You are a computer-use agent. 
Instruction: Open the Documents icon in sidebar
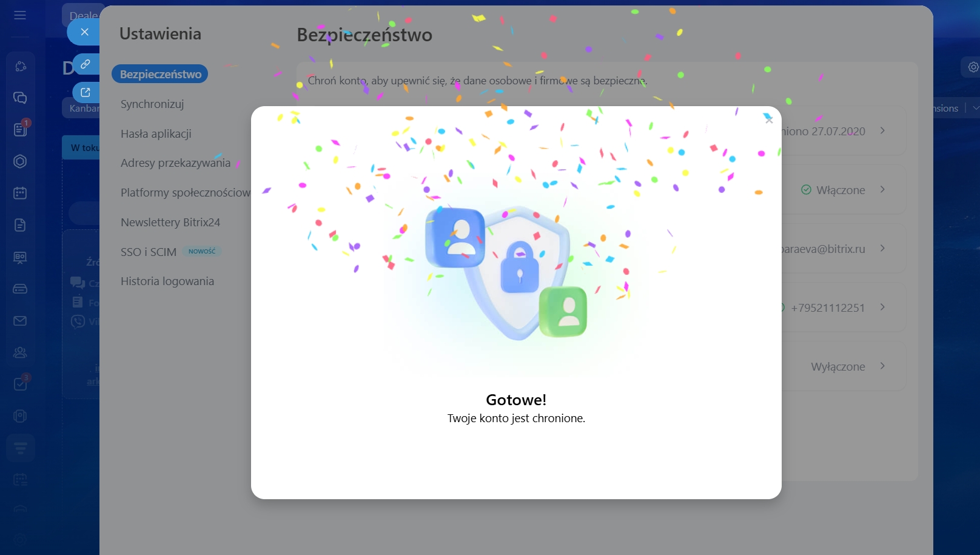pyautogui.click(x=20, y=225)
